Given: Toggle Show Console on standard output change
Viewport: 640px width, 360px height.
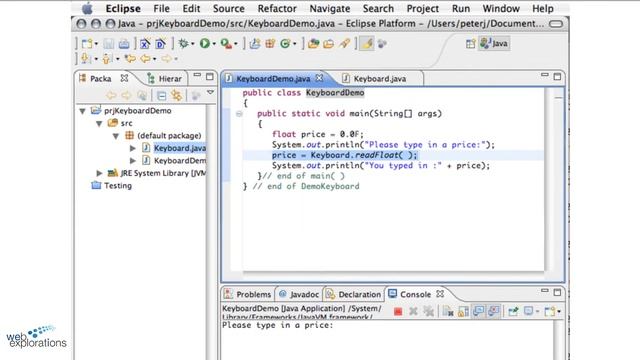Looking at the screenshot, I should [478, 311].
